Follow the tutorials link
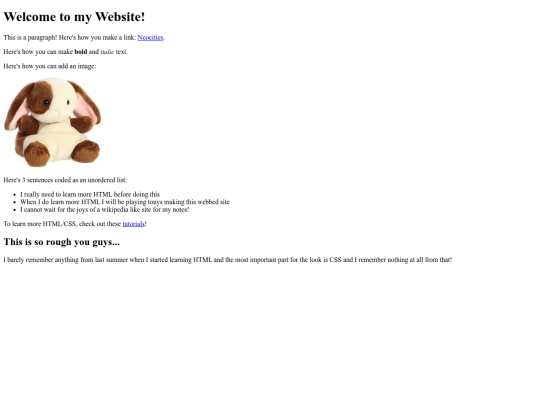 point(134,224)
